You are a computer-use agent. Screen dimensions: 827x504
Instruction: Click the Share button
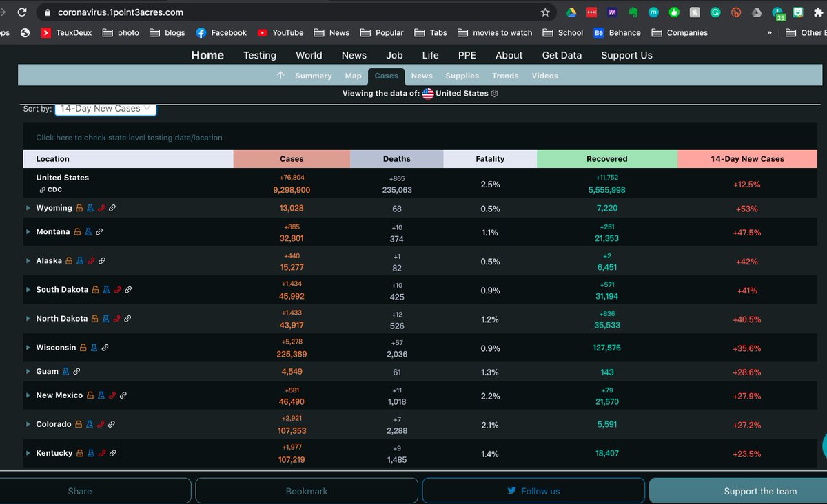(80, 491)
